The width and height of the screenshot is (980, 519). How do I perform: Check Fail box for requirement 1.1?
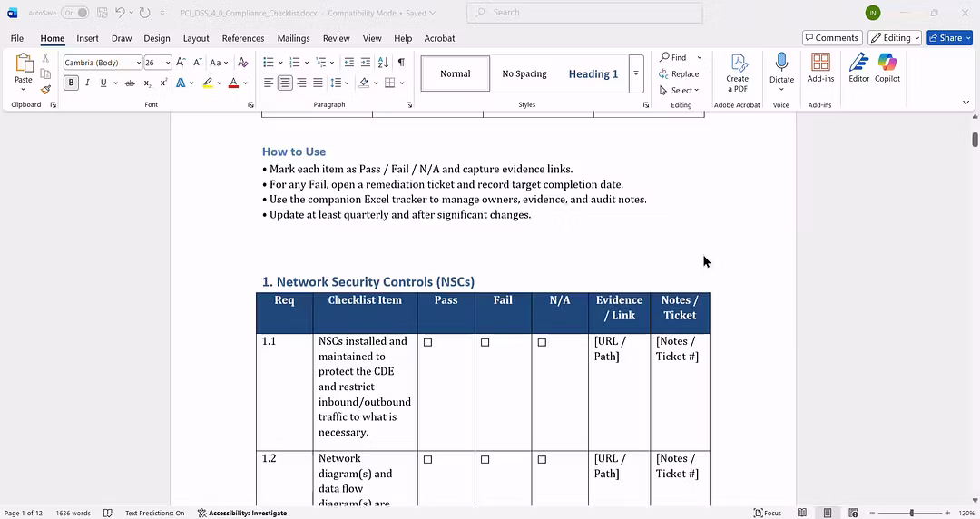[485, 343]
